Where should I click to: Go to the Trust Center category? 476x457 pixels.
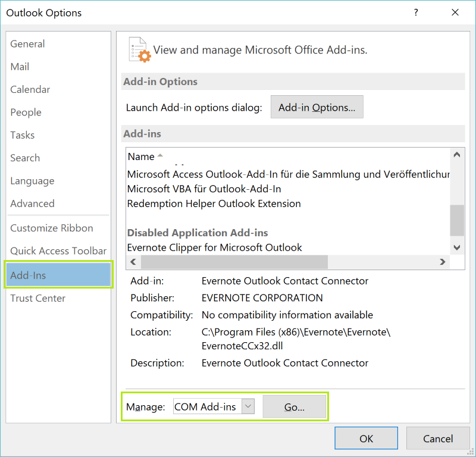pos(37,298)
